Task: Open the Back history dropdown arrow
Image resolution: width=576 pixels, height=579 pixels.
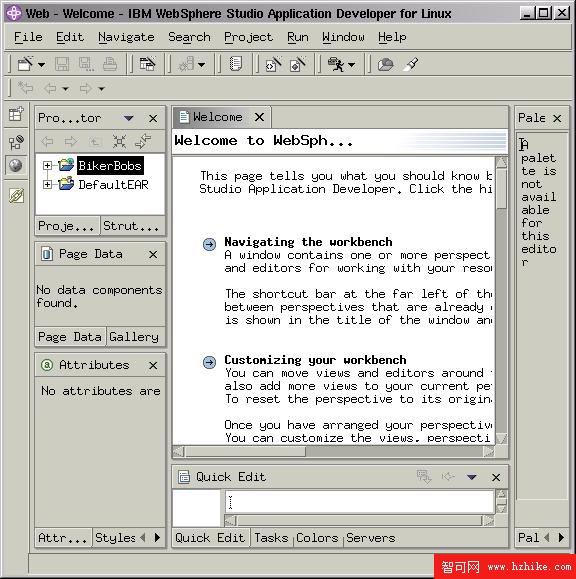Action: coord(65,89)
